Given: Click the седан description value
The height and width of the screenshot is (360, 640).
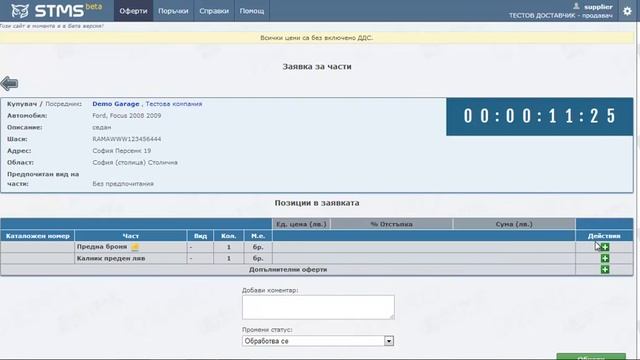Looking at the screenshot, I should tap(102, 127).
